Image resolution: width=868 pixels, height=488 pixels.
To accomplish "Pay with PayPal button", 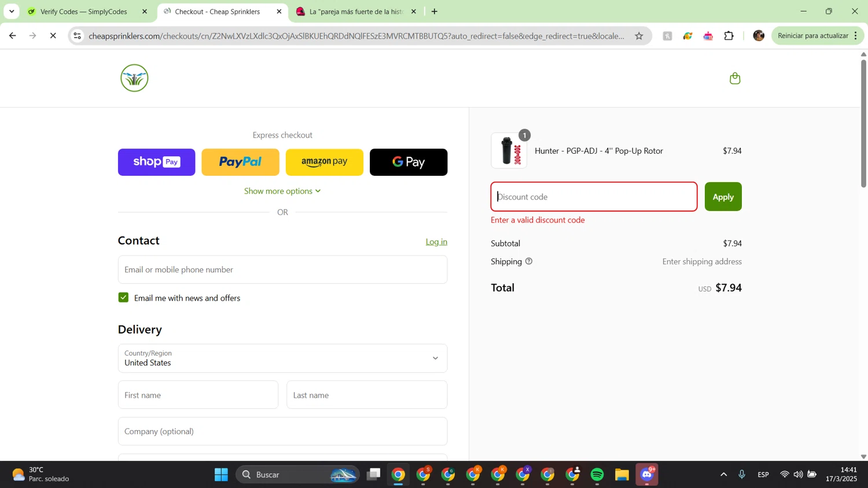I will click(x=240, y=162).
